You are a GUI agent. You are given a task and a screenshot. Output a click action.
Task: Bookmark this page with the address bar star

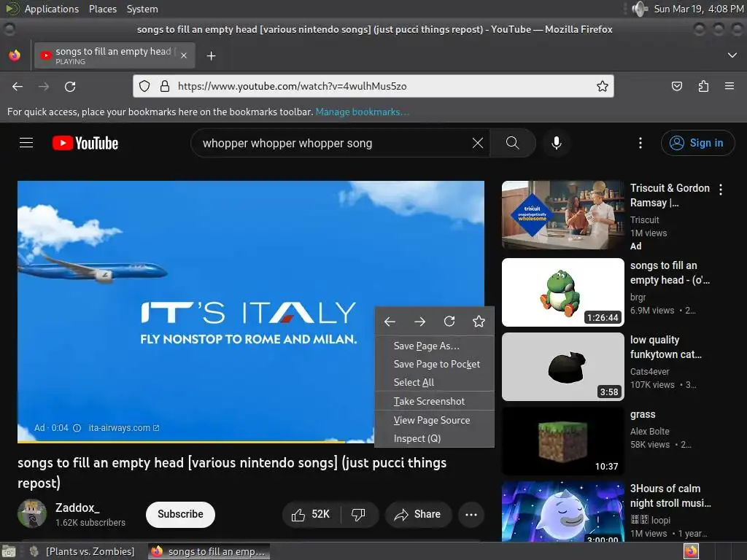(602, 86)
